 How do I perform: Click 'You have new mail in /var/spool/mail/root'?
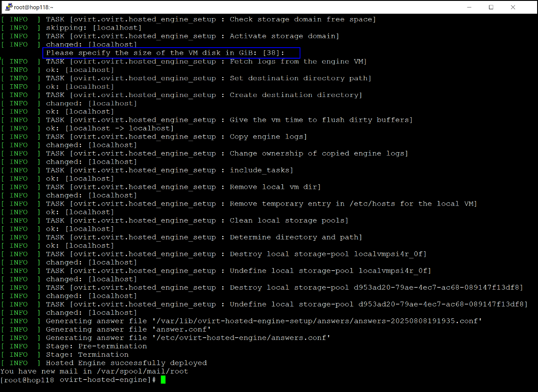click(94, 371)
